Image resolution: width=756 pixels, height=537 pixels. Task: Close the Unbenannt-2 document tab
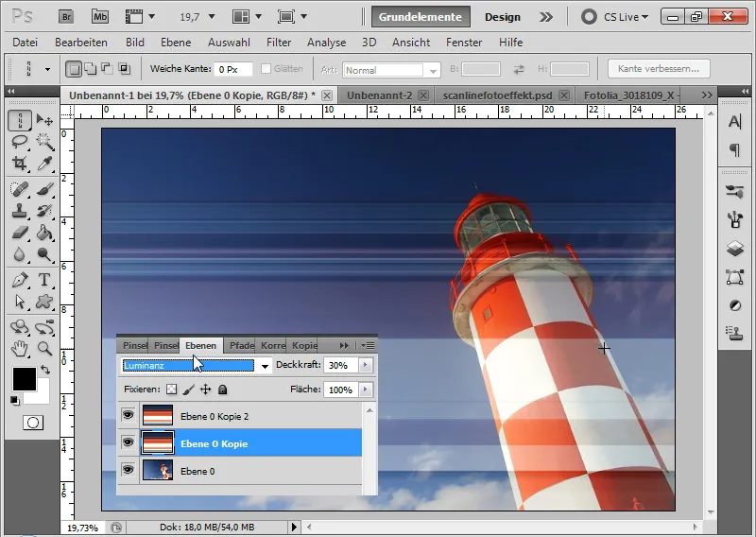[422, 95]
